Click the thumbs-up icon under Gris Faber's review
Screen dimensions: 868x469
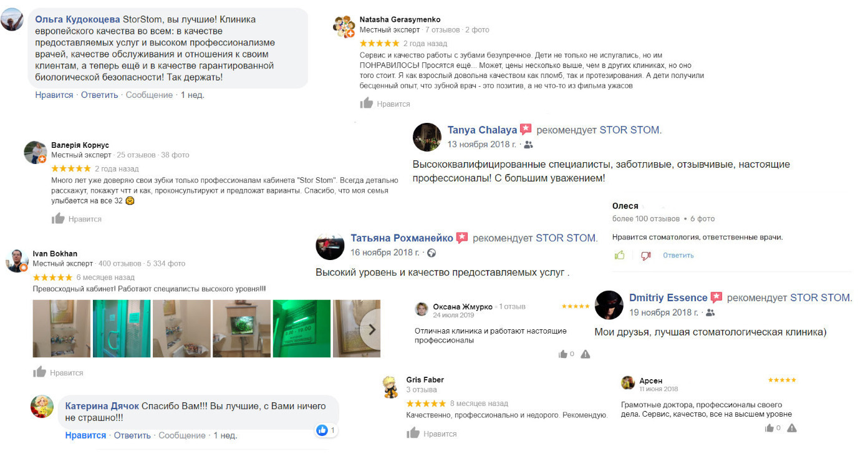pyautogui.click(x=413, y=433)
